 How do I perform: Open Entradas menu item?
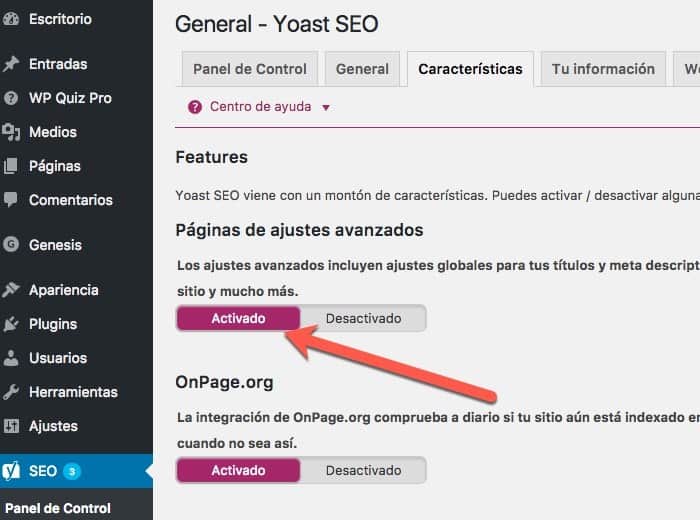click(58, 64)
